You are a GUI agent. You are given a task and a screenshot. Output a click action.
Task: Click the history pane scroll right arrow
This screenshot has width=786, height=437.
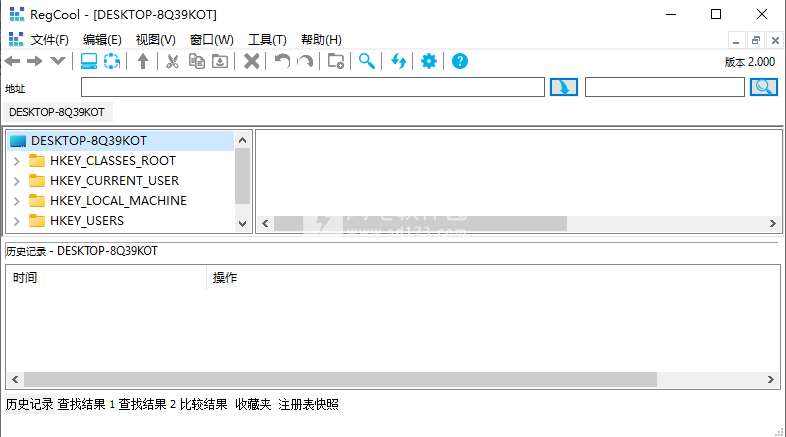[770, 379]
